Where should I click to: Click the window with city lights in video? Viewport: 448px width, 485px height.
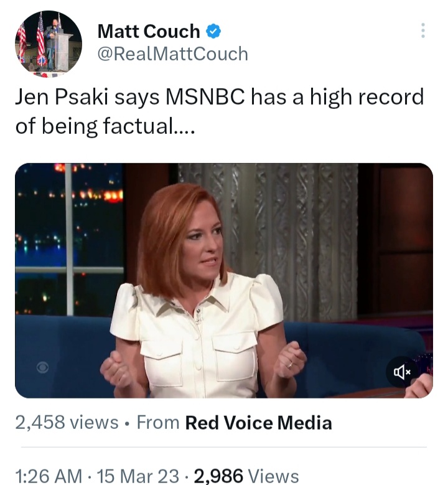pos(70,239)
